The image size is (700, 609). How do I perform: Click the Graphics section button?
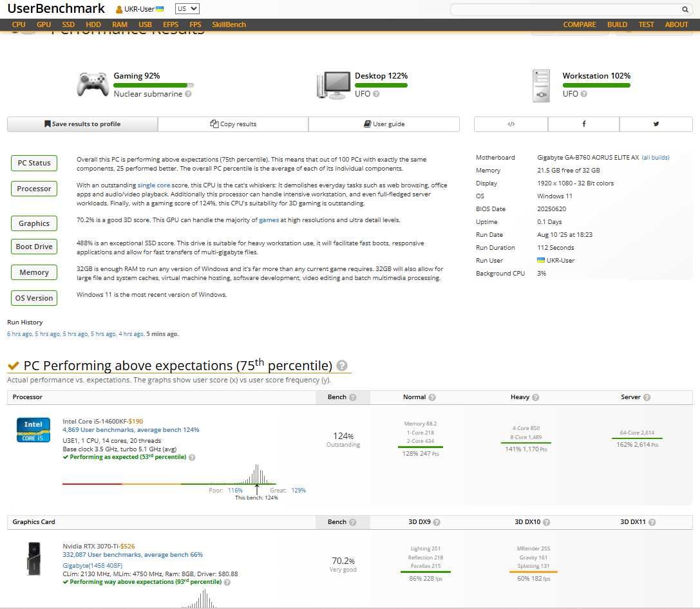[34, 223]
